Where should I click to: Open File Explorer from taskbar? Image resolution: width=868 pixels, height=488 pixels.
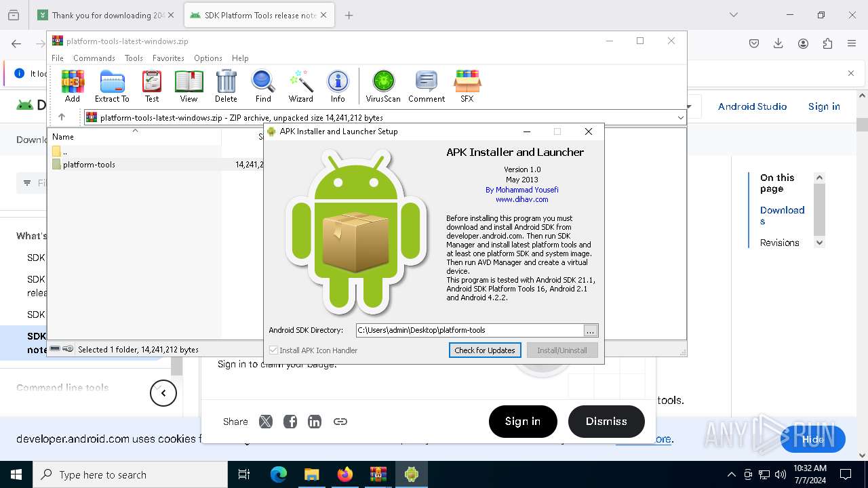click(311, 474)
